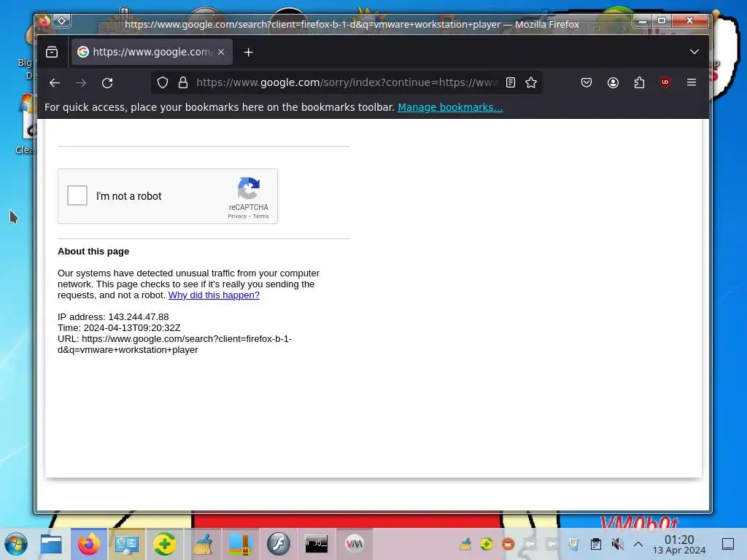The image size is (747, 560).
Task: Click the orange tray icon
Action: coord(508,544)
